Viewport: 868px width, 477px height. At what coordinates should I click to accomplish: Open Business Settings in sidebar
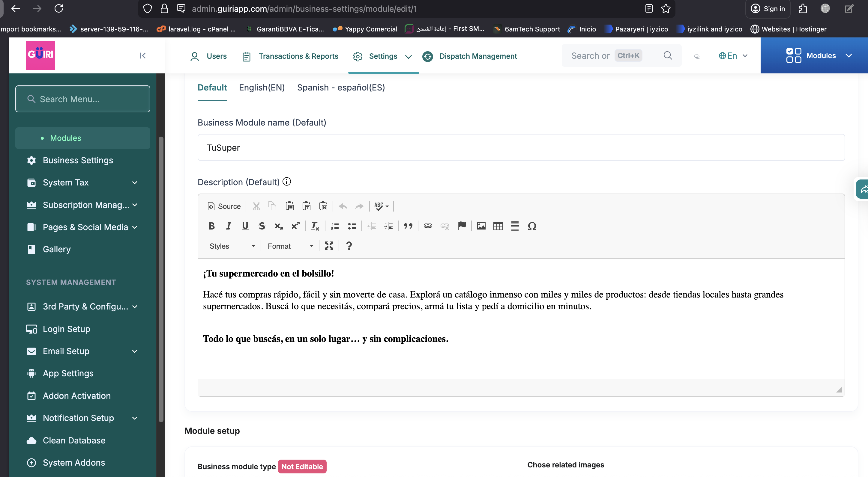tap(78, 160)
